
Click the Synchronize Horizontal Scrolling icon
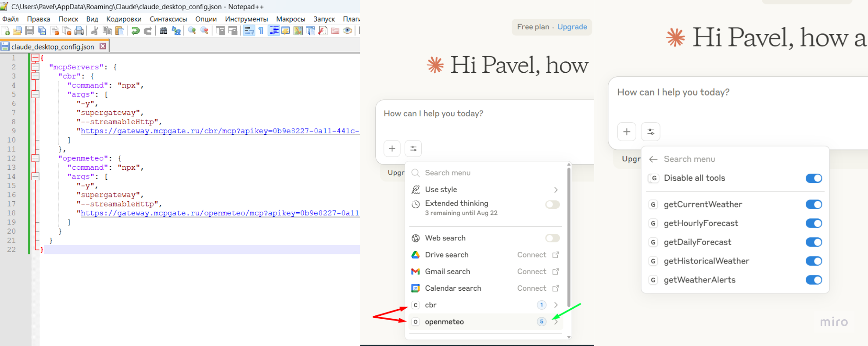[233, 31]
